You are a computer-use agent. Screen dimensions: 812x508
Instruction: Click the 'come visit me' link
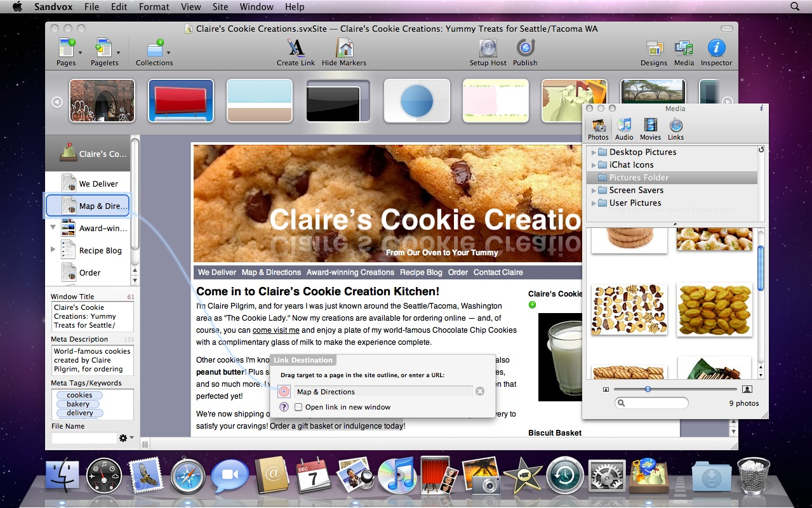coord(276,330)
